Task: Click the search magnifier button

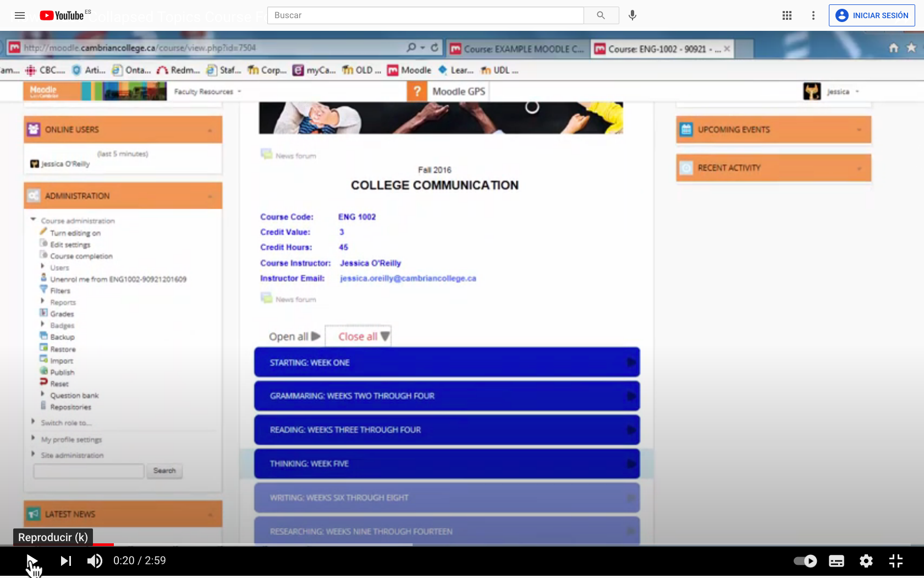Action: click(x=601, y=15)
